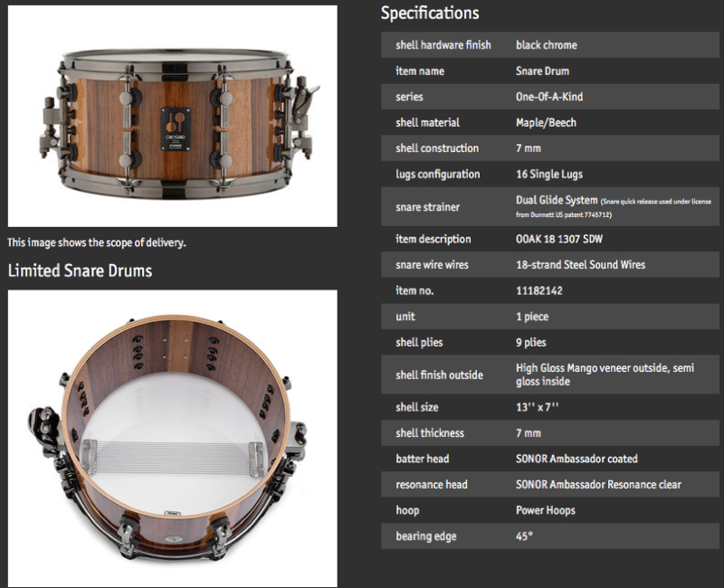Select the 'Maple/Beech' value
Viewport: 724px width, 588px height.
point(547,122)
